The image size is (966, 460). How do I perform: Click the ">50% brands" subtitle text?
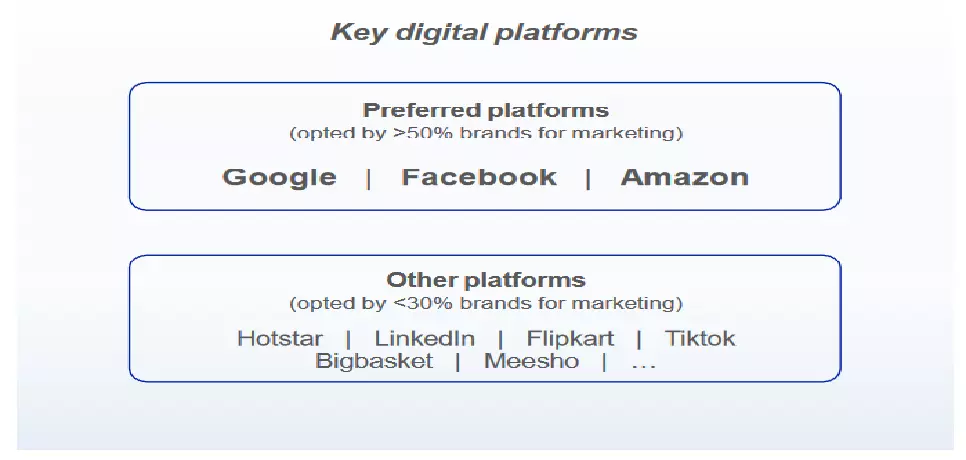click(485, 133)
